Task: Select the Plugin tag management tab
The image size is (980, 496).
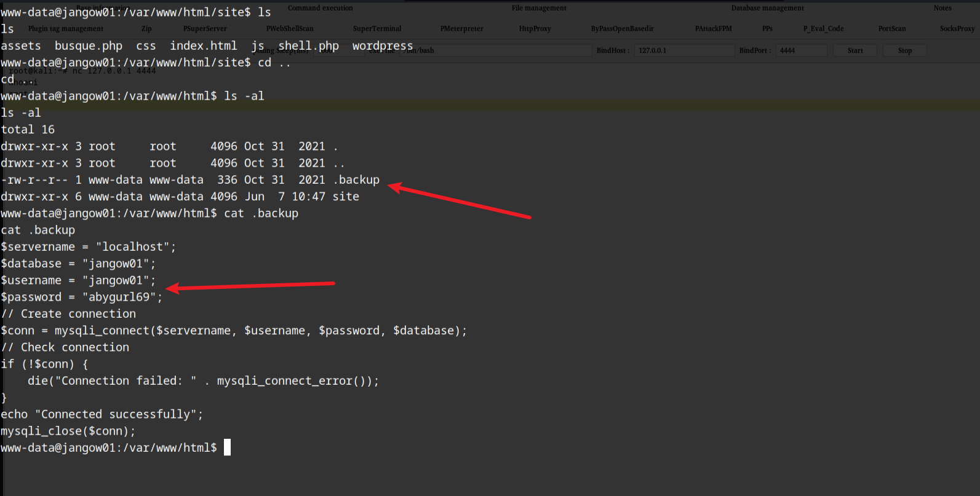Action: [66, 29]
